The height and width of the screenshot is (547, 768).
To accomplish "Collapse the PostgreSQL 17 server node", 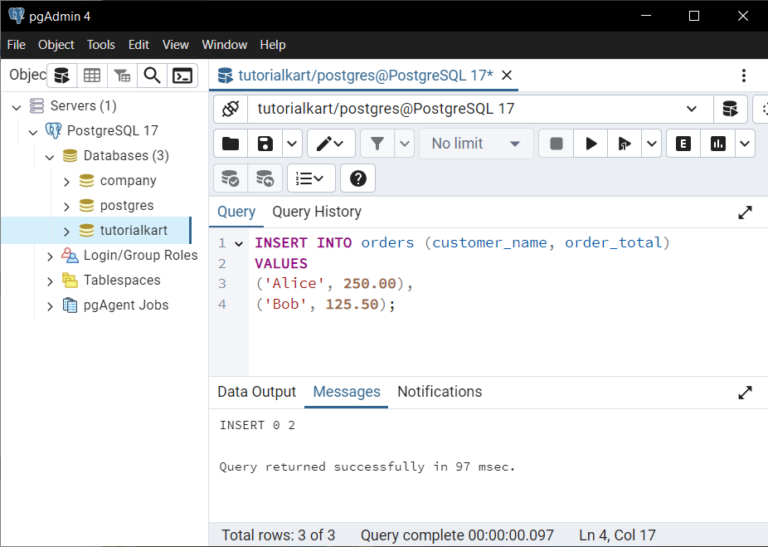I will [33, 132].
